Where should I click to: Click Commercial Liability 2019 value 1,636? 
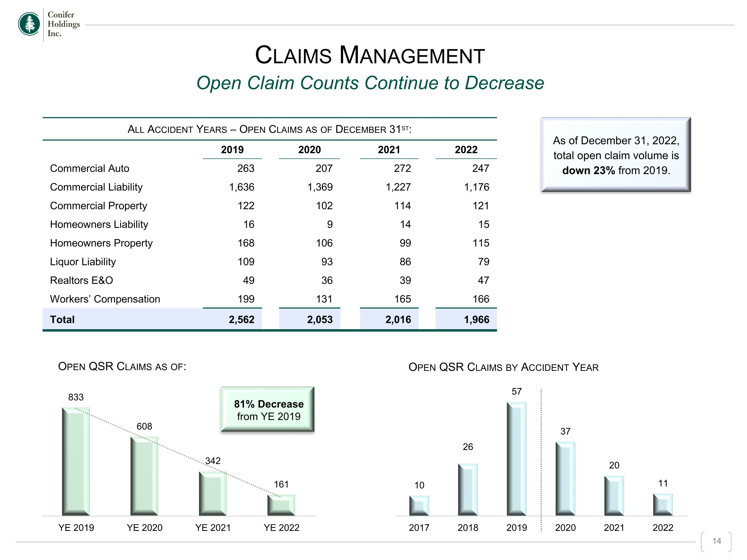pyautogui.click(x=242, y=187)
